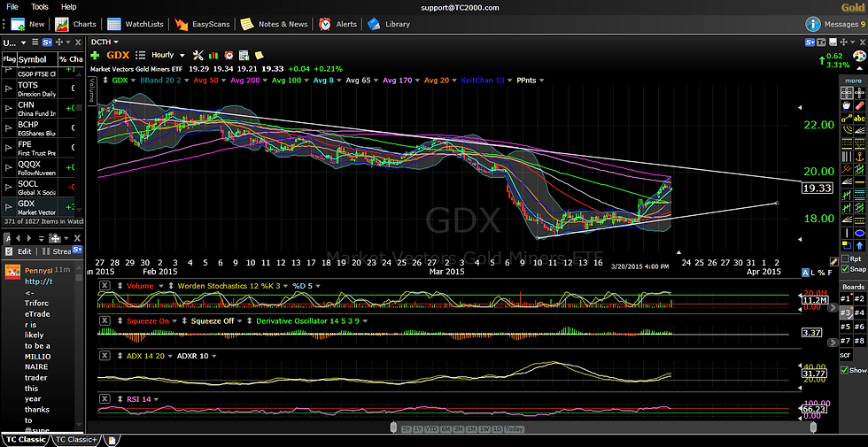
Task: Select the hand pan drawing tool
Action: (847, 105)
